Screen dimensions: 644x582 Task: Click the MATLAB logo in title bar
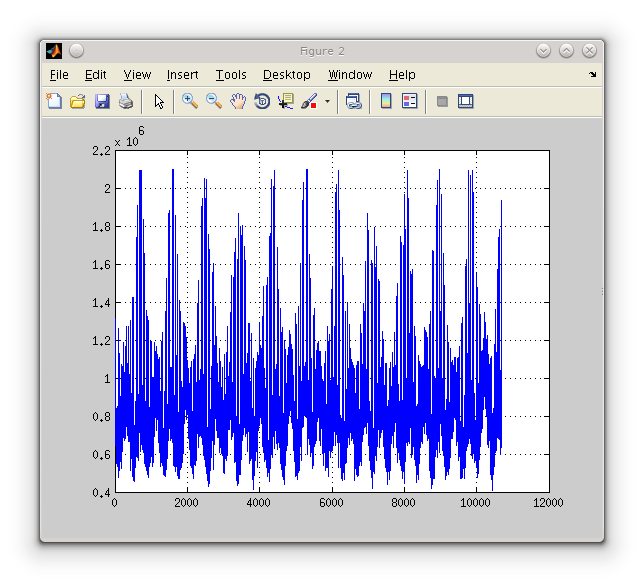click(x=54, y=51)
